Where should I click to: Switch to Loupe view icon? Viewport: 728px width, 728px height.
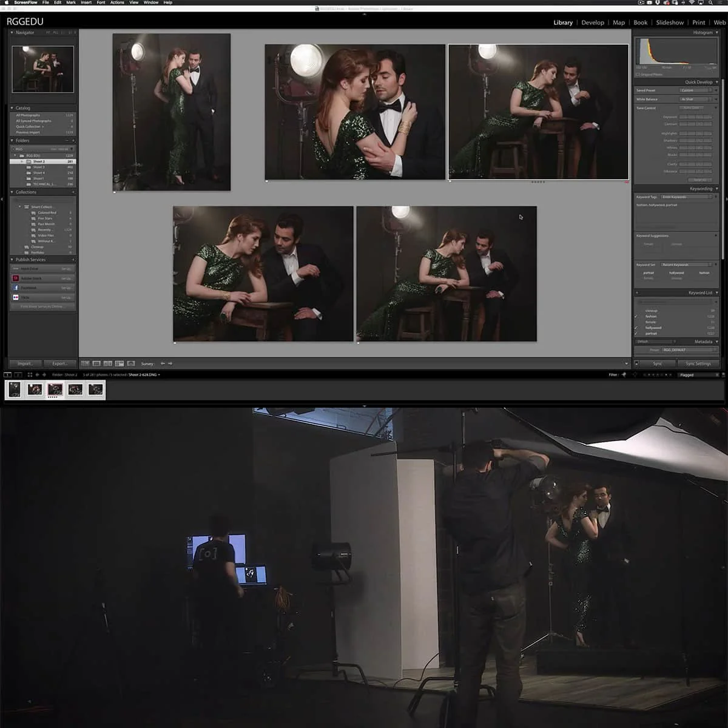(96, 363)
